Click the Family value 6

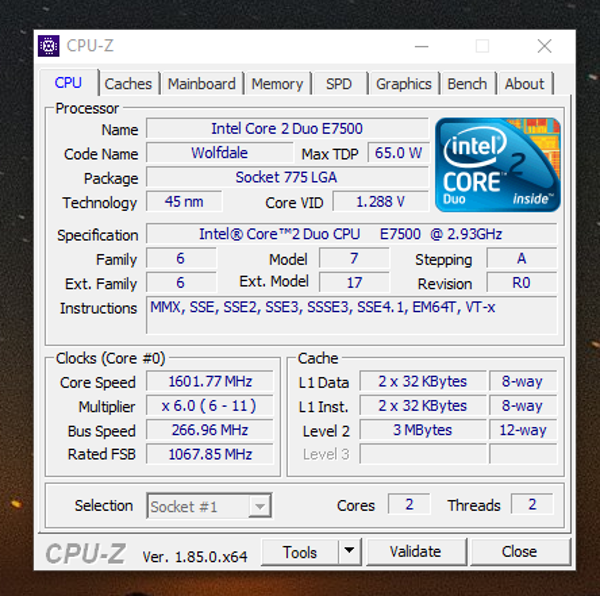[181, 258]
